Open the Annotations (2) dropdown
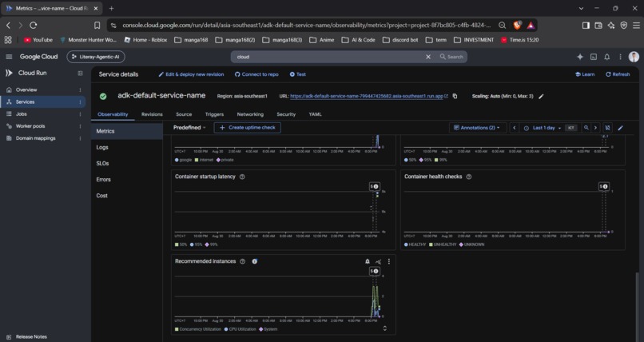Screen dimensions: 644x342 click(x=477, y=128)
